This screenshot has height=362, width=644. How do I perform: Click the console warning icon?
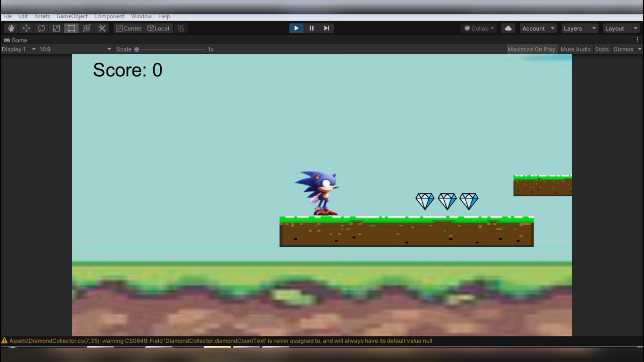tap(4, 341)
